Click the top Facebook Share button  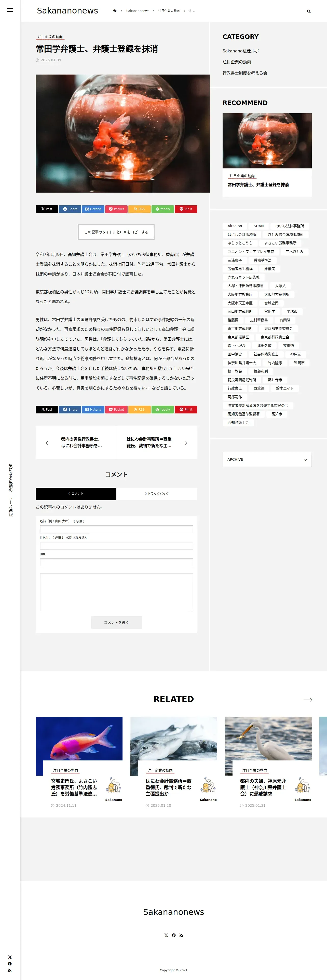[x=70, y=209]
